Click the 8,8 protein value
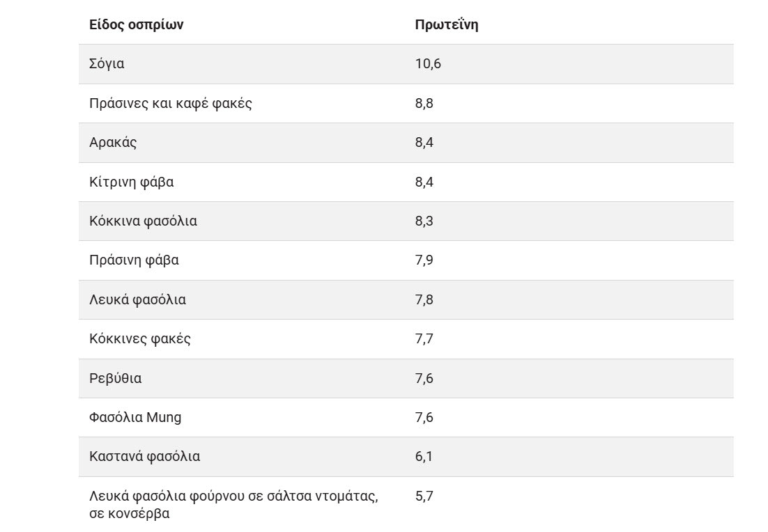Image resolution: width=768 pixels, height=532 pixels. point(424,104)
